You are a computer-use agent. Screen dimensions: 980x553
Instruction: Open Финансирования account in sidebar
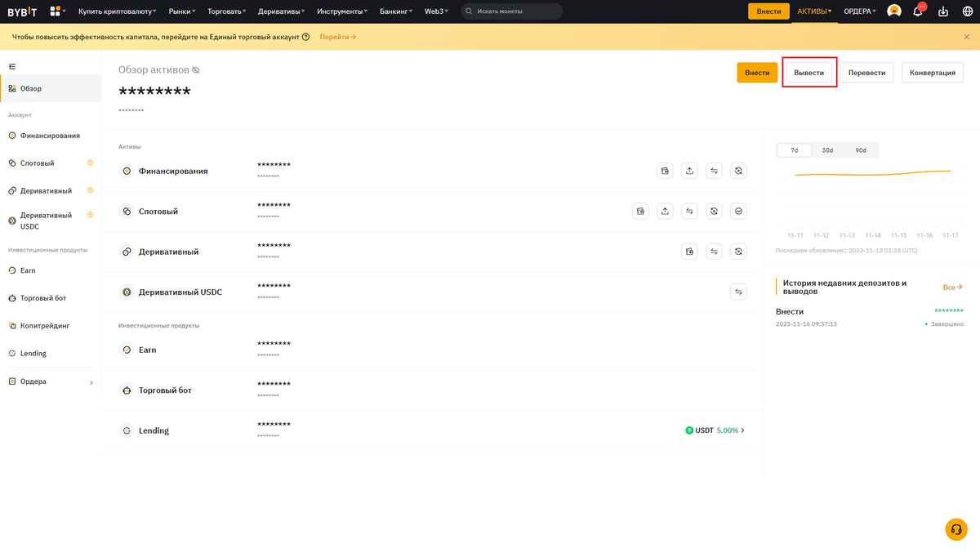click(x=51, y=135)
